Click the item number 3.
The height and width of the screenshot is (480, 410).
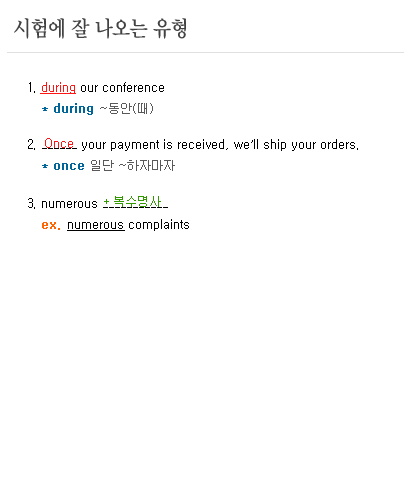32,204
